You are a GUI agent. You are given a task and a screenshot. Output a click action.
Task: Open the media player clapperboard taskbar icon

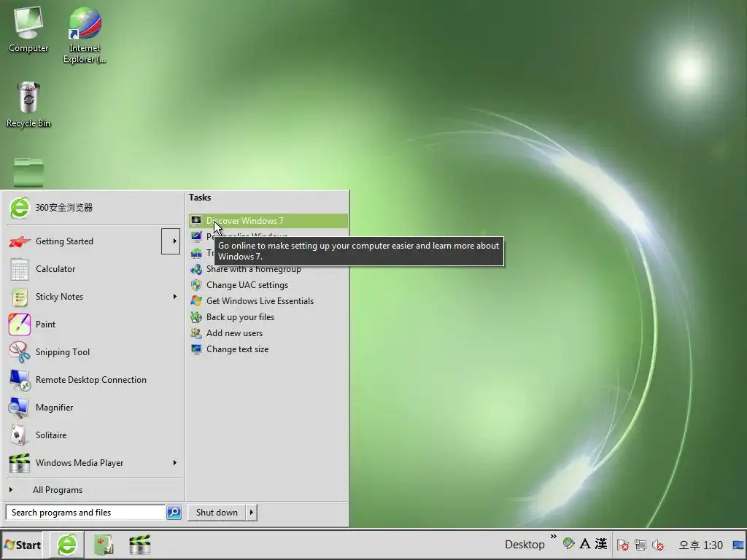click(139, 545)
